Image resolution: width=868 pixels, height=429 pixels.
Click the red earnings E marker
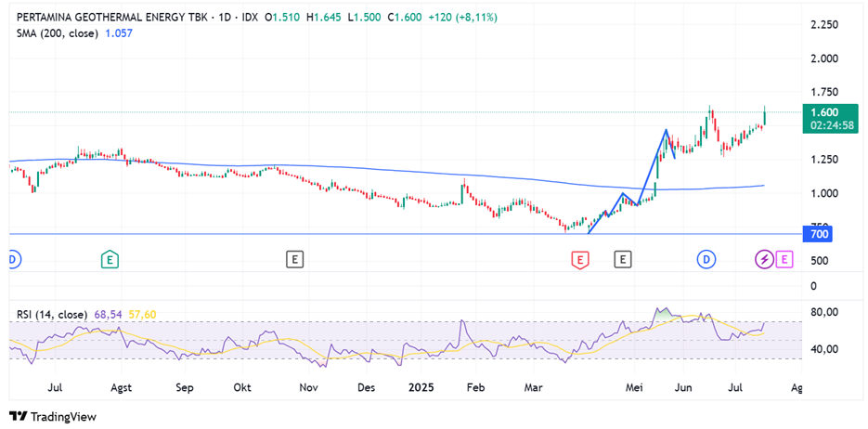pyautogui.click(x=579, y=260)
